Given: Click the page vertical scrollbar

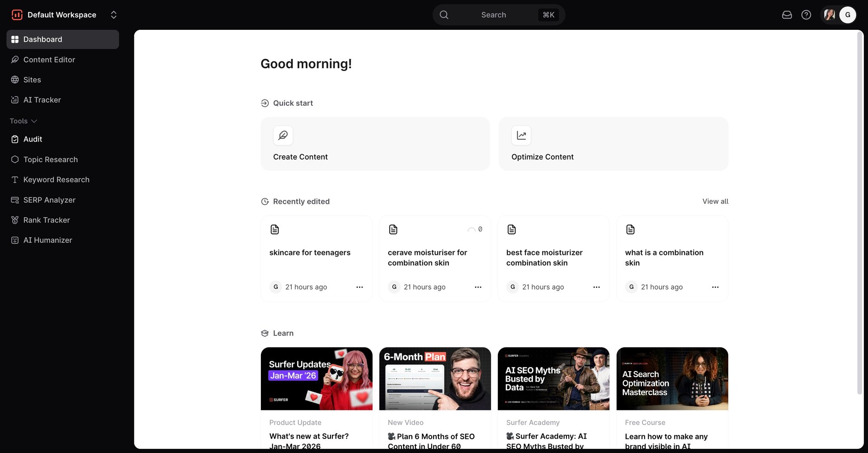Looking at the screenshot, I should pyautogui.click(x=860, y=212).
